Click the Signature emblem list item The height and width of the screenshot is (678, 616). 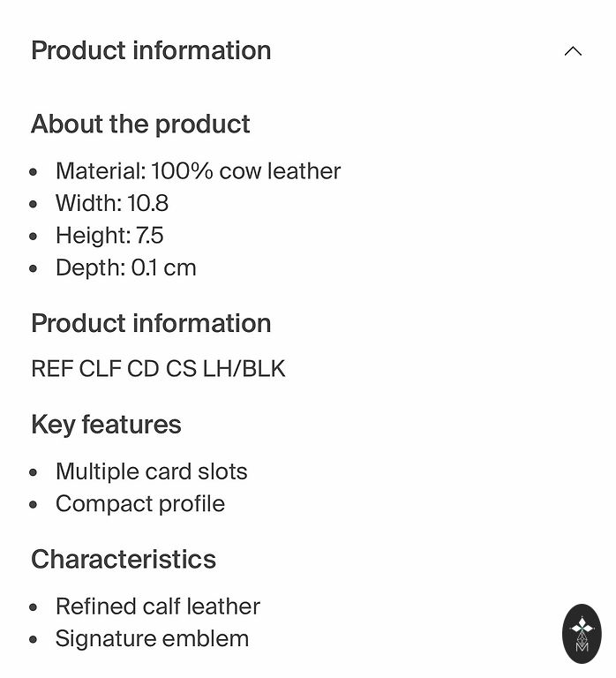(153, 638)
